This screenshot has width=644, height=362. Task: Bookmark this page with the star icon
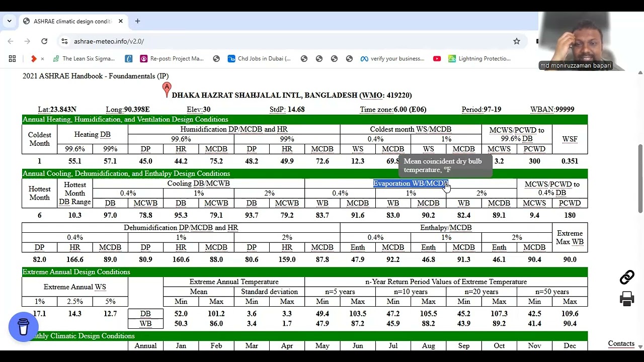coord(517,41)
